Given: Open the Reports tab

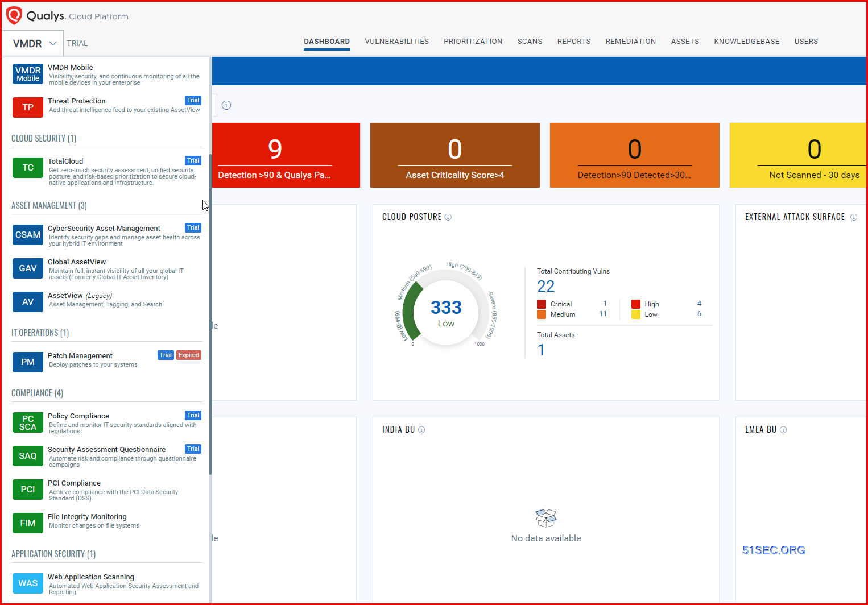Looking at the screenshot, I should pos(574,42).
